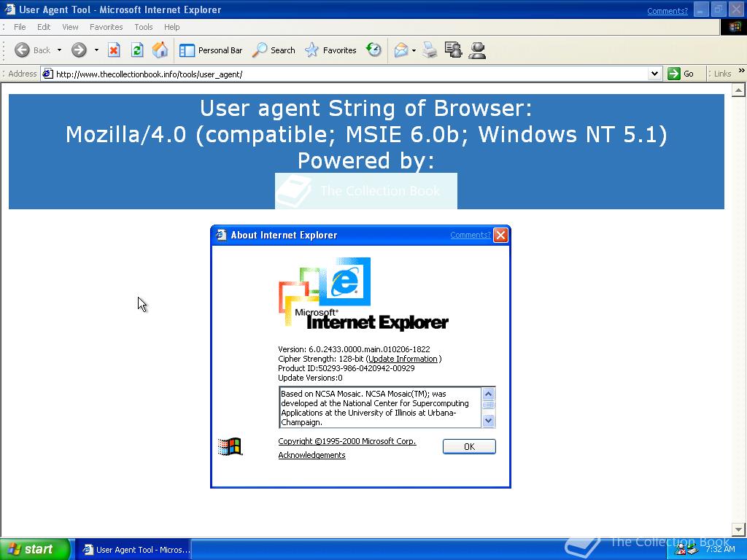
Task: Expand the Links toolbar chevron
Action: (x=741, y=71)
